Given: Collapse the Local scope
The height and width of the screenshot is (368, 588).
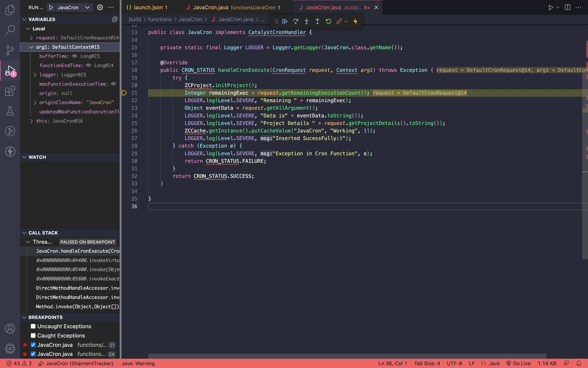Looking at the screenshot, I should pos(28,28).
